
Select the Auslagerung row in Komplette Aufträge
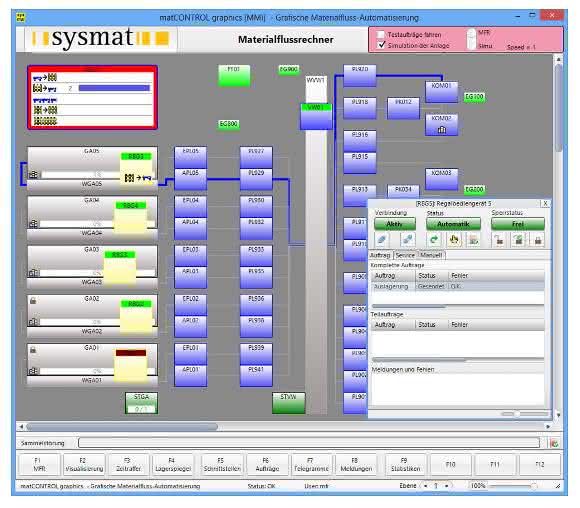457,286
